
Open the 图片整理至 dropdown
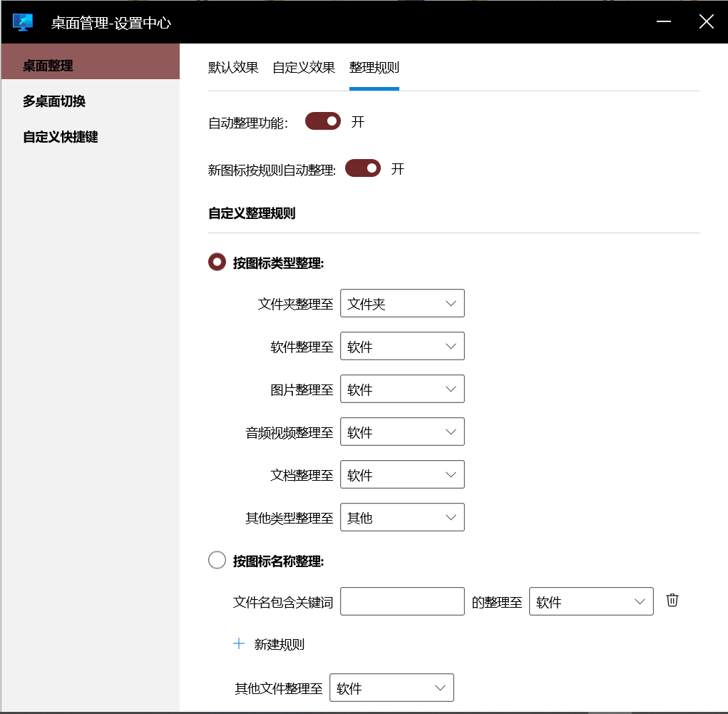402,389
